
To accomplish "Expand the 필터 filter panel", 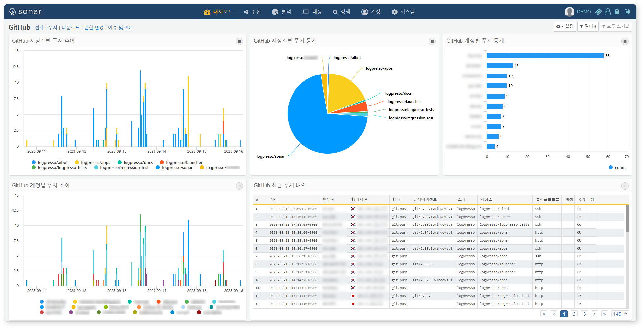I will [588, 26].
